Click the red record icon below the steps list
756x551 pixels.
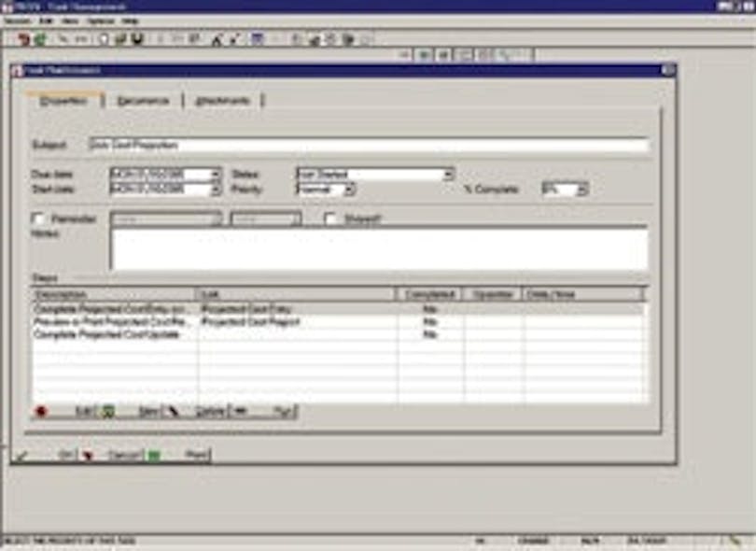pos(41,411)
